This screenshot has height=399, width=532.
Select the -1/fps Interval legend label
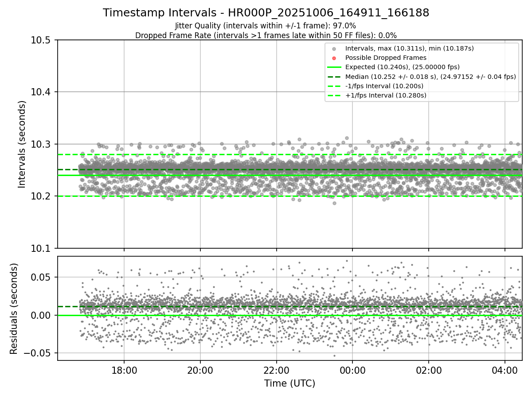[x=384, y=86]
